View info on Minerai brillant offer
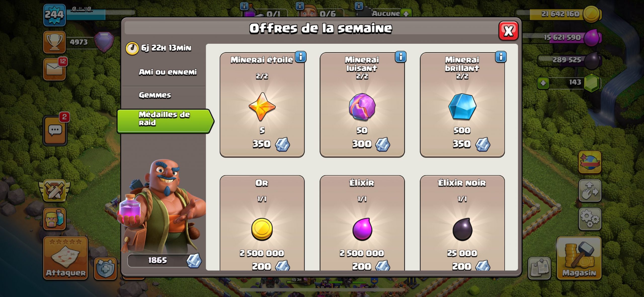 (x=501, y=57)
